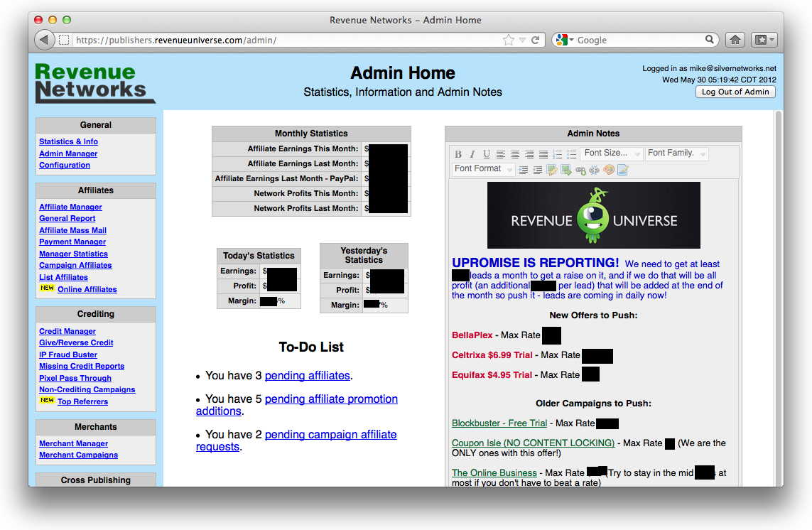Open the Font Family dropdown

pyautogui.click(x=676, y=153)
